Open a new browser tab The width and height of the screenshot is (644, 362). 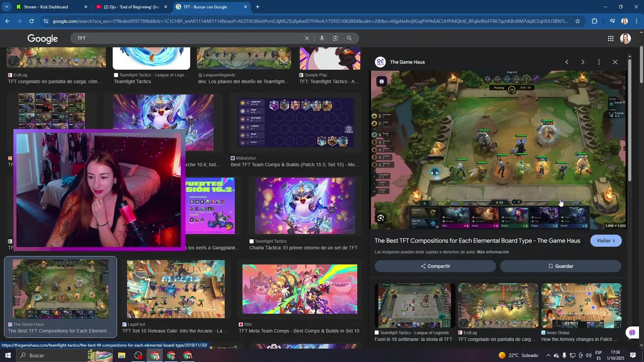tap(258, 7)
